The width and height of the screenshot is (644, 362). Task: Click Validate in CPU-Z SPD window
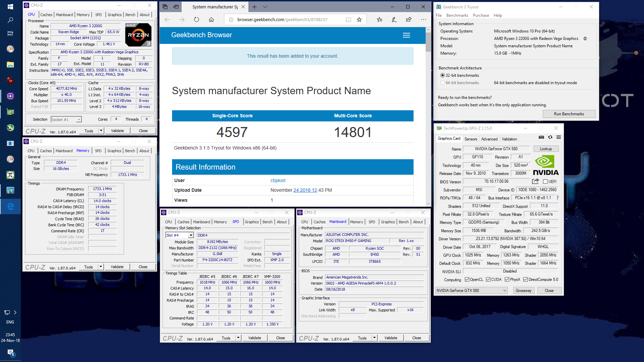coord(255,338)
